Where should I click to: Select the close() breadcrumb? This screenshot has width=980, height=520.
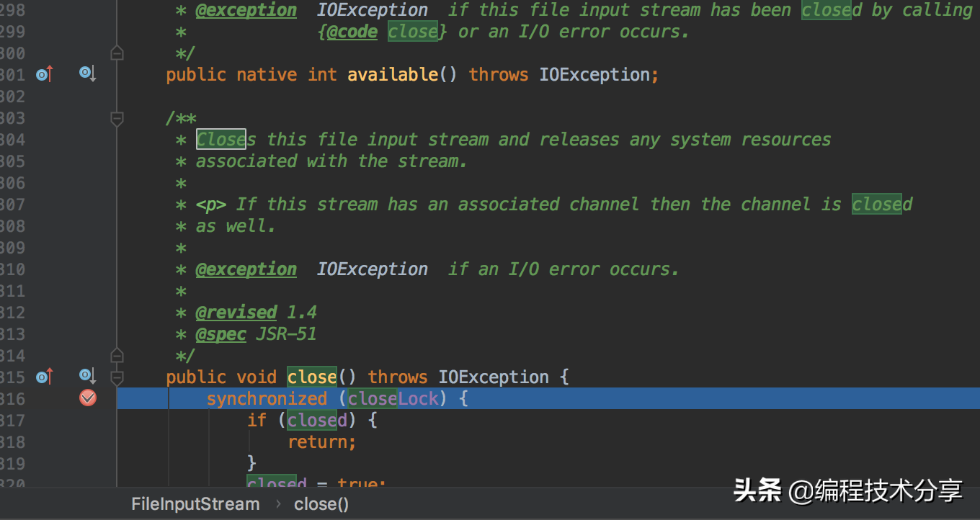(x=321, y=504)
